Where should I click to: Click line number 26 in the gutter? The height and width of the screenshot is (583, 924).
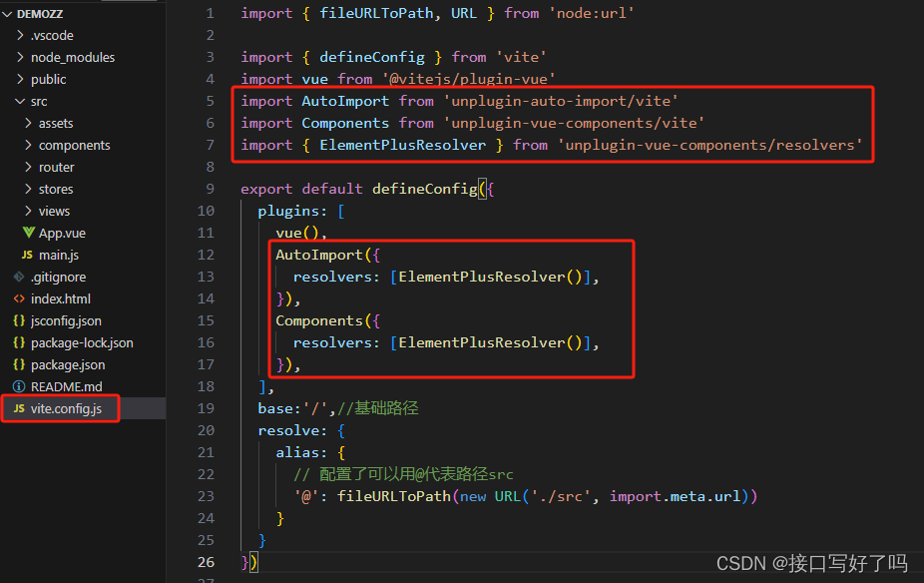click(206, 562)
